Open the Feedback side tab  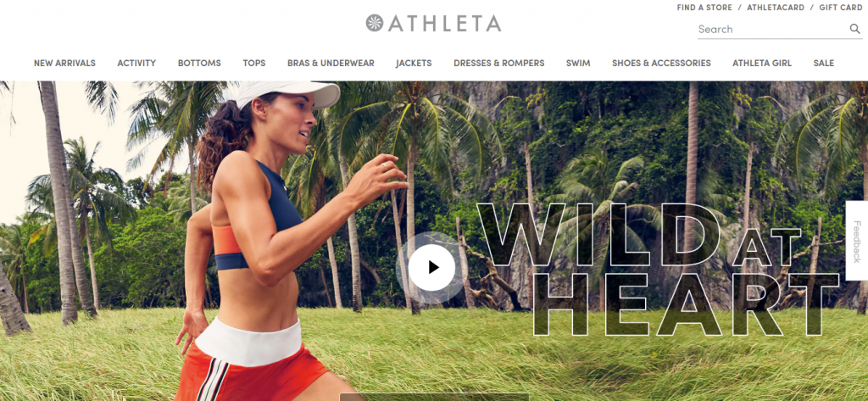click(856, 241)
